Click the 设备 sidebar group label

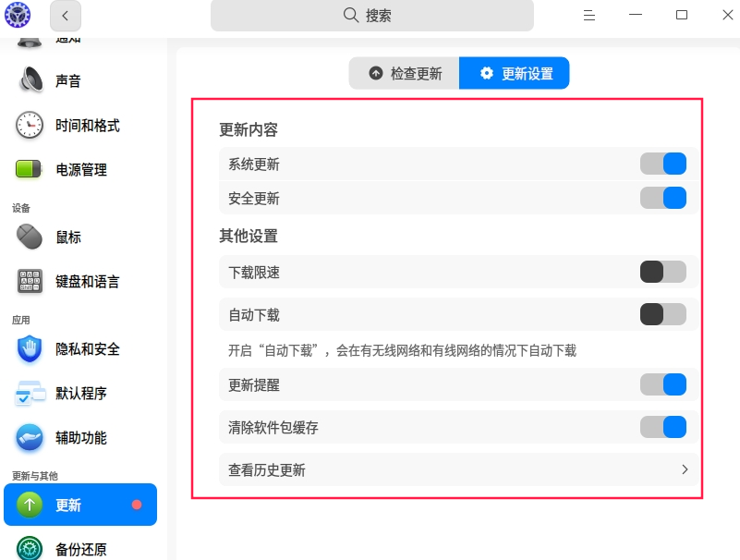pos(20,208)
